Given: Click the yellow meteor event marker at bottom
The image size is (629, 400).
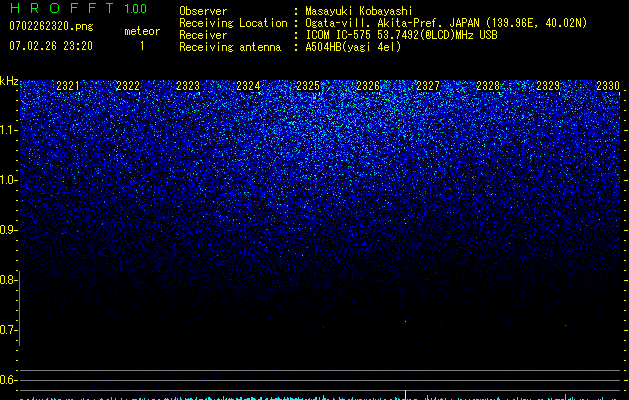Looking at the screenshot, I should coord(406,394).
